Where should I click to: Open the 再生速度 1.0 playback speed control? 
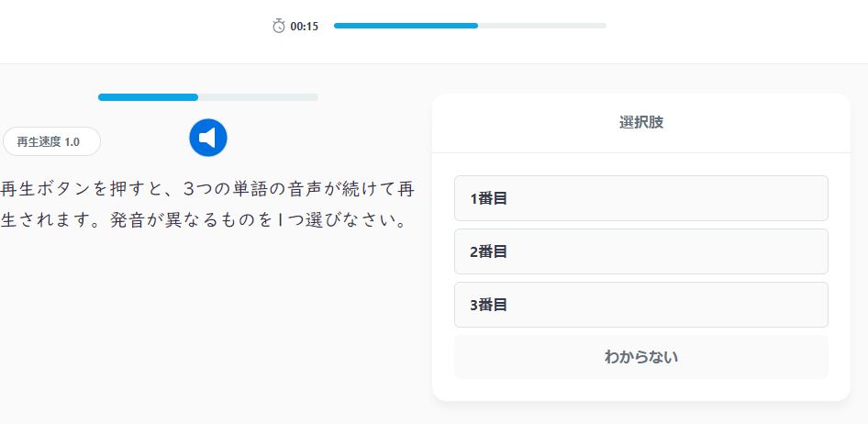(50, 141)
